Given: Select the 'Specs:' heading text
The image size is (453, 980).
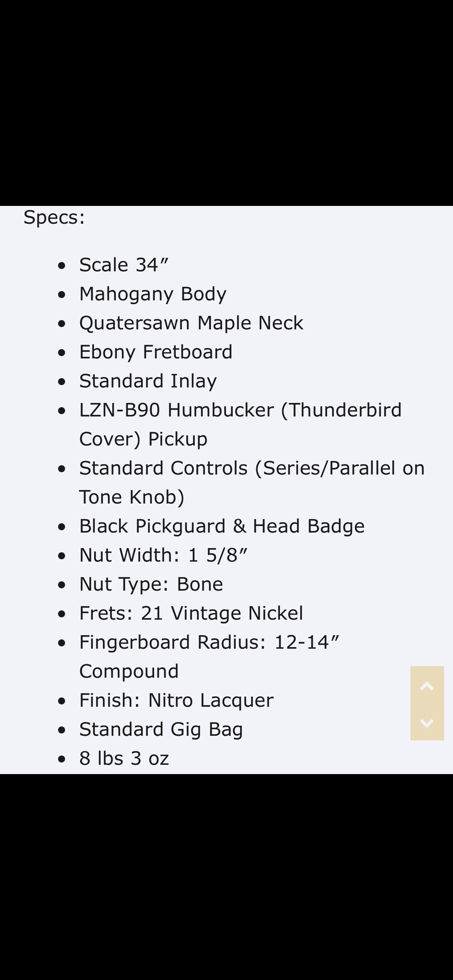Looking at the screenshot, I should pos(54,218).
